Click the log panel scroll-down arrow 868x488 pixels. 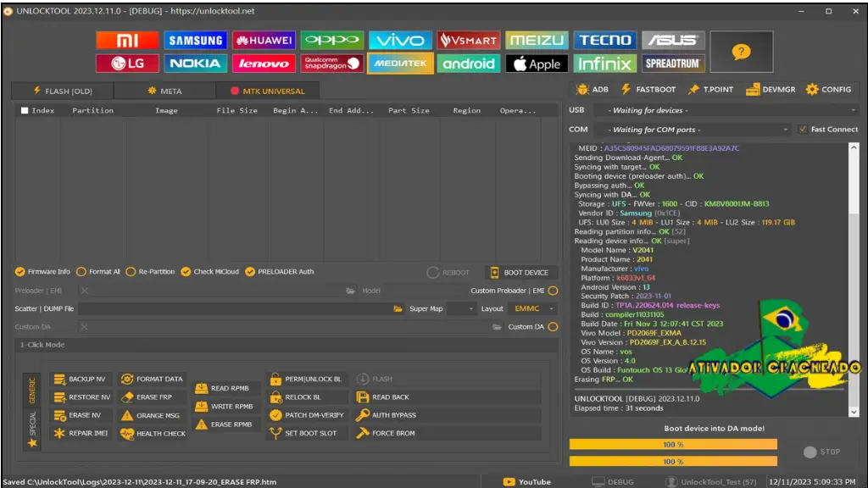[x=854, y=412]
